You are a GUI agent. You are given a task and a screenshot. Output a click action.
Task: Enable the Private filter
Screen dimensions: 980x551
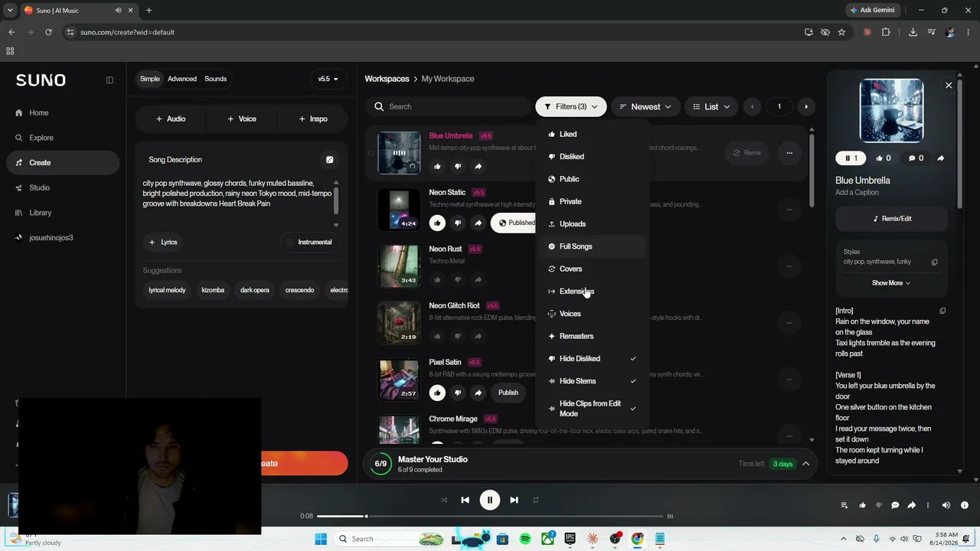pos(593,201)
